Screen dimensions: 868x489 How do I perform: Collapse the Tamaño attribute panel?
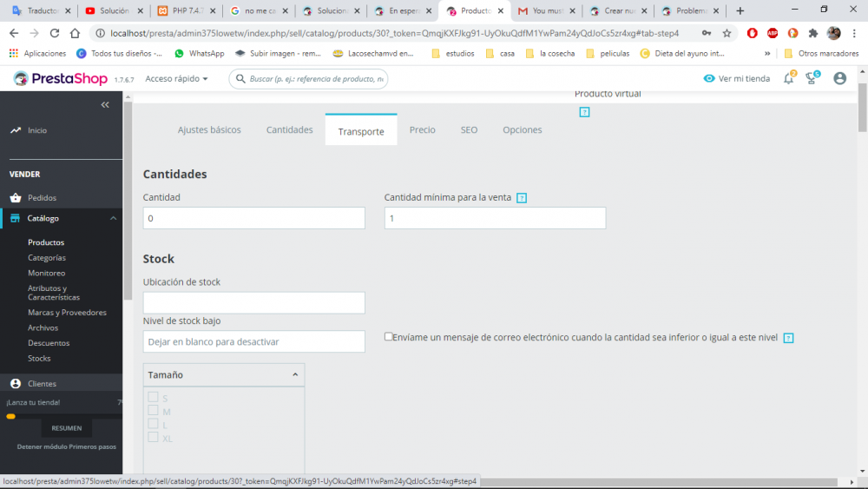[295, 375]
